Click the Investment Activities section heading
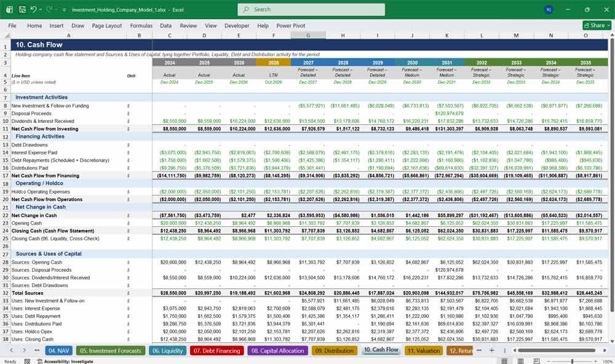Screen dimensions: 615x364 (x=42, y=97)
